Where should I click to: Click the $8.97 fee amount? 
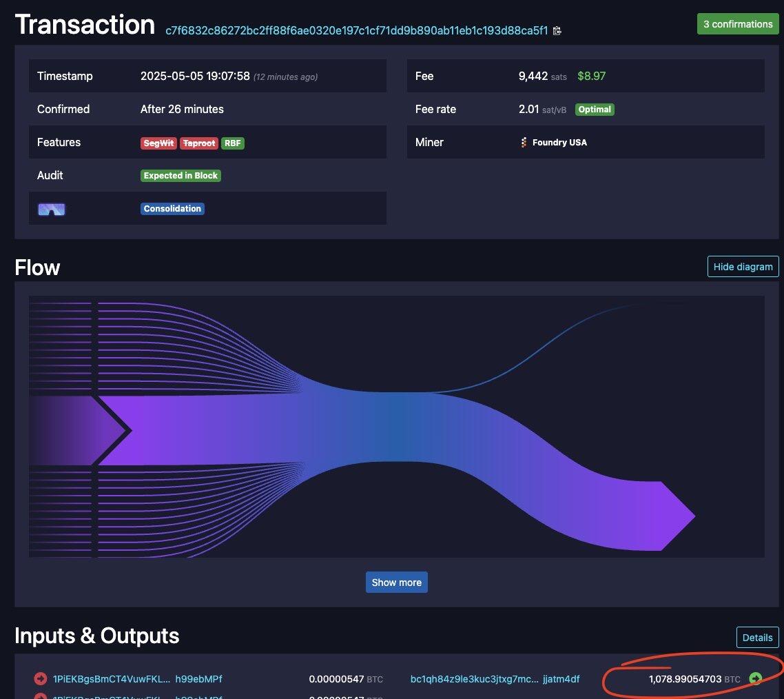click(592, 76)
